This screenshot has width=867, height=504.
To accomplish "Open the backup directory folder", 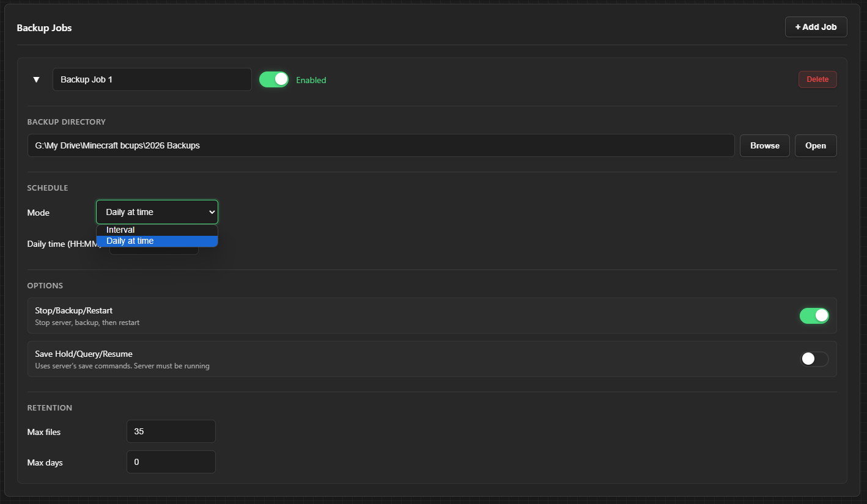I will (x=815, y=145).
